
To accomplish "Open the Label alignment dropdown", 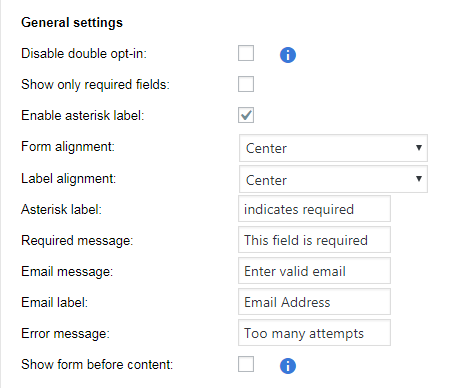I will point(333,179).
